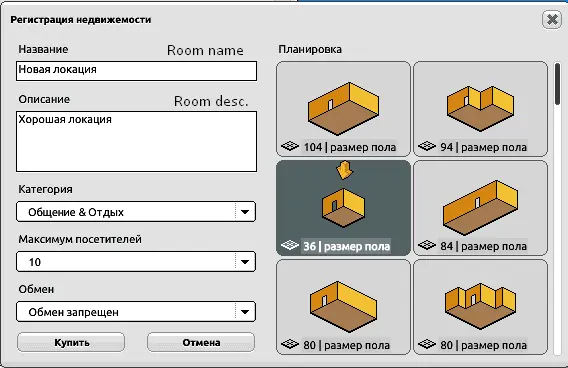
Task: Open the Максимум посетителей dropdown showing 10
Action: pos(136,262)
